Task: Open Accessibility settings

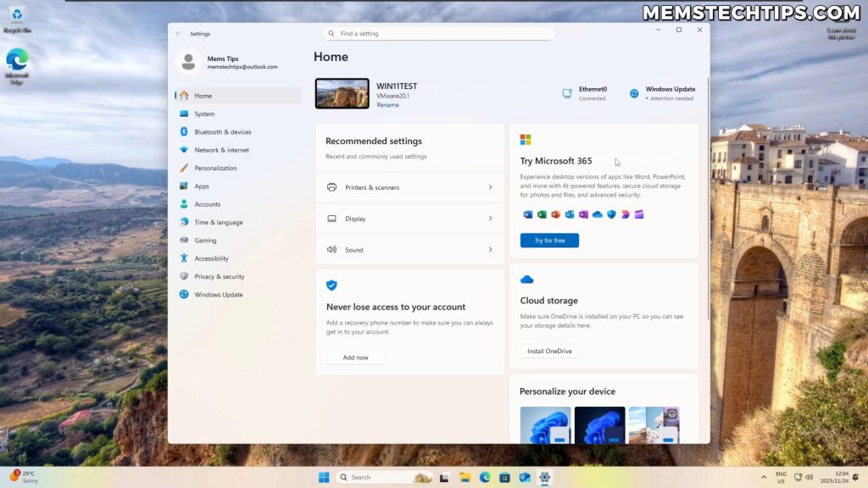Action: tap(214, 258)
